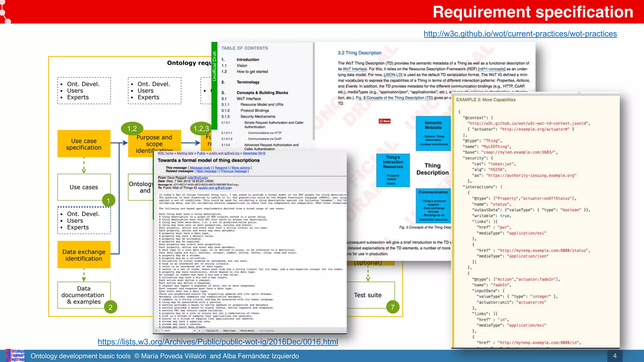This screenshot has width=644, height=362.
Task: Click the December 2016 breadcrumb link
Action: (254, 153)
